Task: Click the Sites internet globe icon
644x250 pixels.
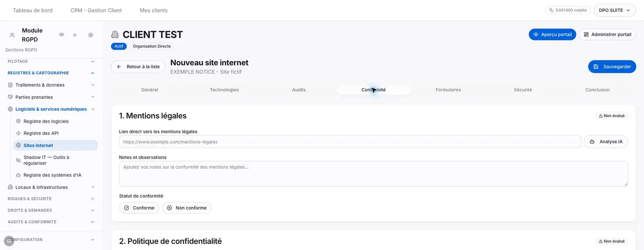Action: 18,145
